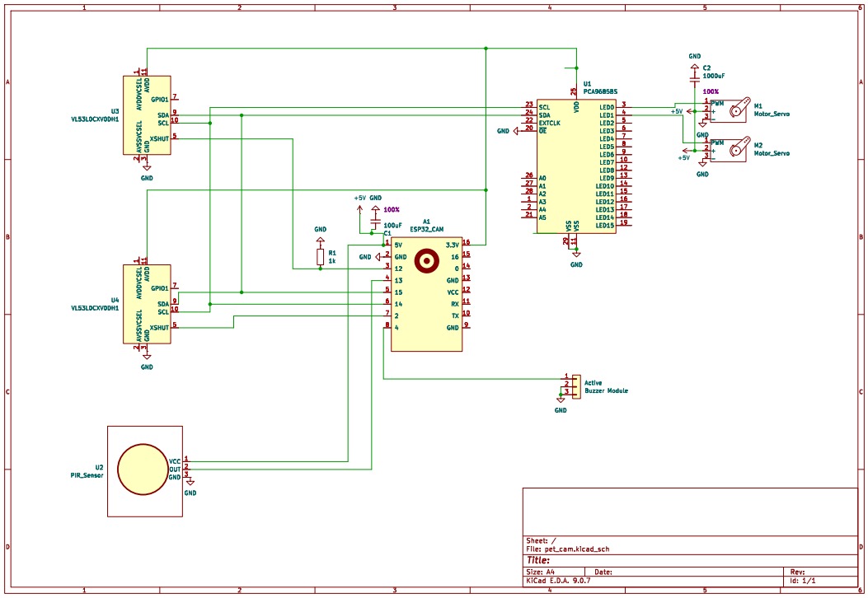The image size is (868, 598).
Task: Click the 'TX' pin label on ESP32_CAM
Action: tap(455, 315)
